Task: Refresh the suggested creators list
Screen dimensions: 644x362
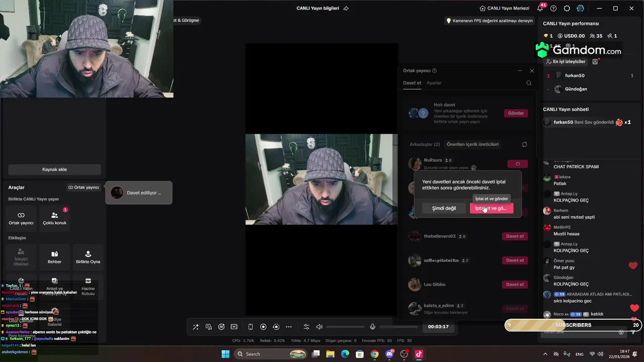Action: (x=524, y=144)
